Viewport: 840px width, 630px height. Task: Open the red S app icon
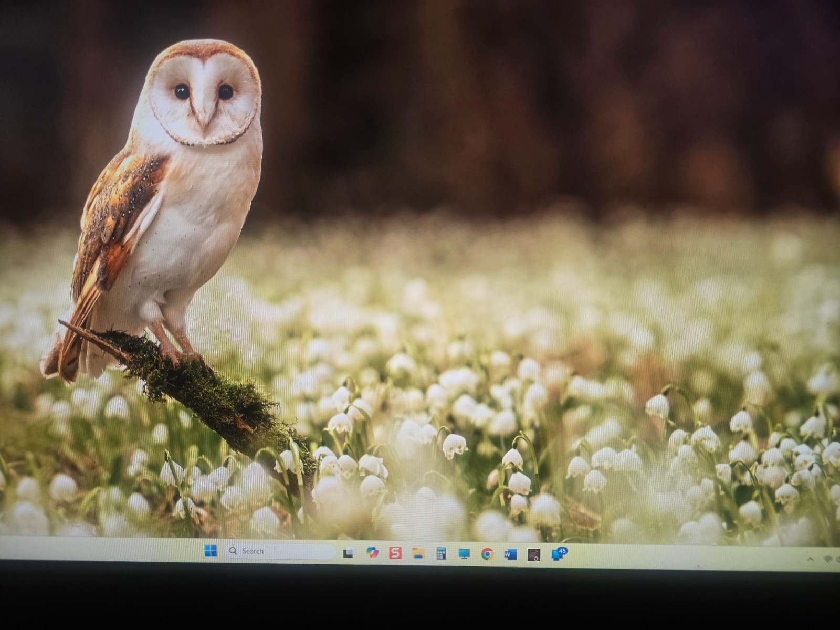click(x=395, y=553)
